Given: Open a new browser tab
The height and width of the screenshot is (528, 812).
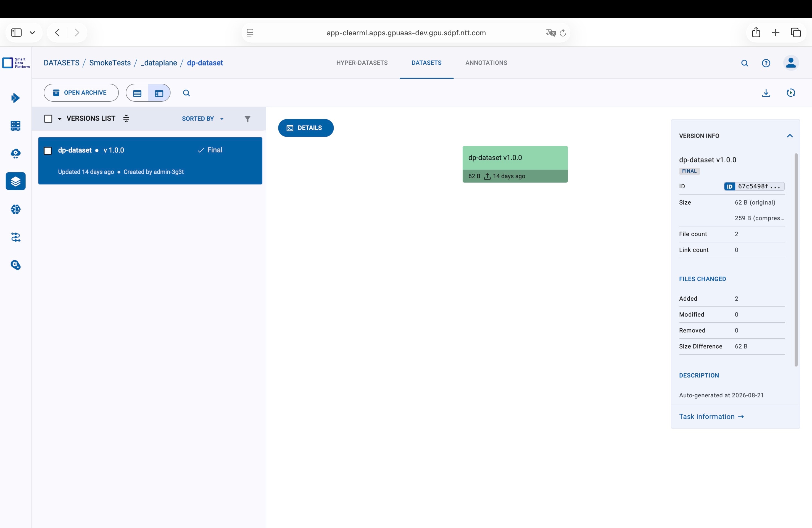Looking at the screenshot, I should click(x=776, y=33).
